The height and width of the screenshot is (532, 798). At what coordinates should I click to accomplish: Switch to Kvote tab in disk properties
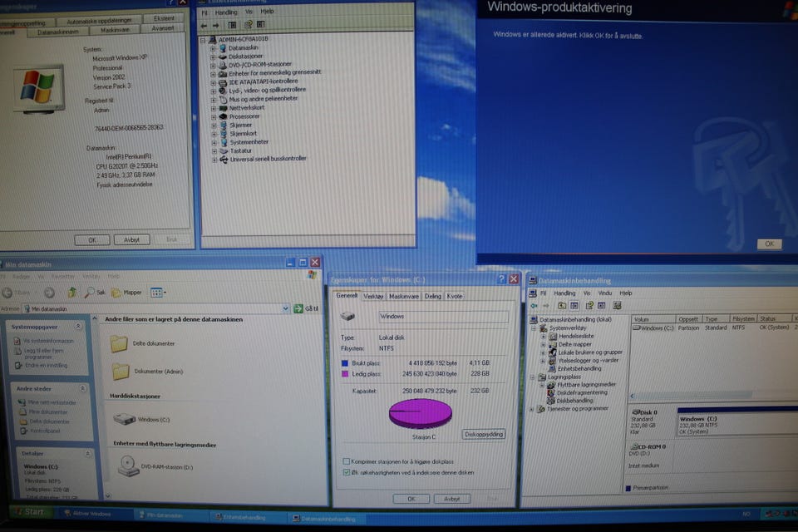pyautogui.click(x=455, y=296)
